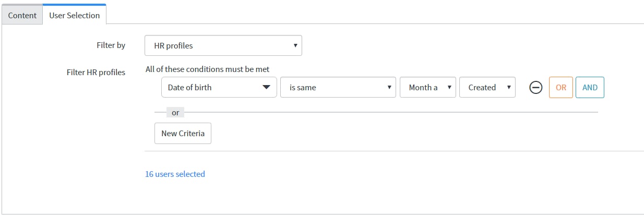Click the arrow next to Created
644x215 pixels.
coord(509,88)
